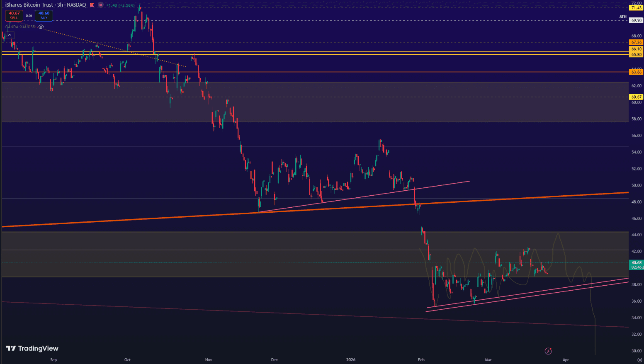Screen dimensions: 644x364
Task: Collapse the indicator legend chevron
Action: [x=10, y=35]
